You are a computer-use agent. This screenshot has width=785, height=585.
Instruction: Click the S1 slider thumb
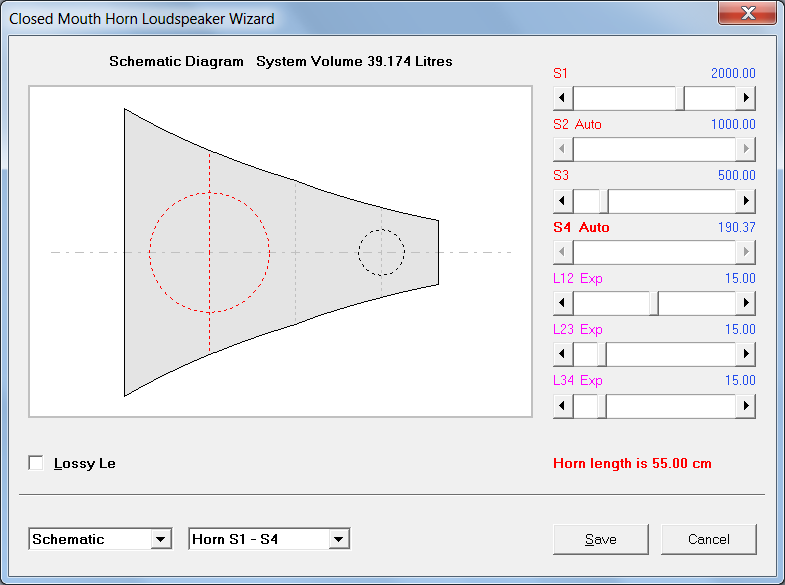[x=680, y=98]
